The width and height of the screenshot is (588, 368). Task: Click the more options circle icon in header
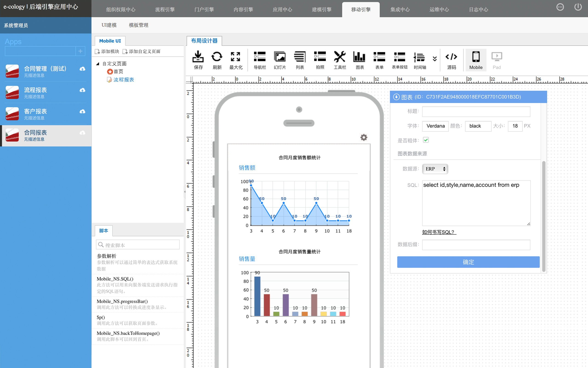[560, 7]
